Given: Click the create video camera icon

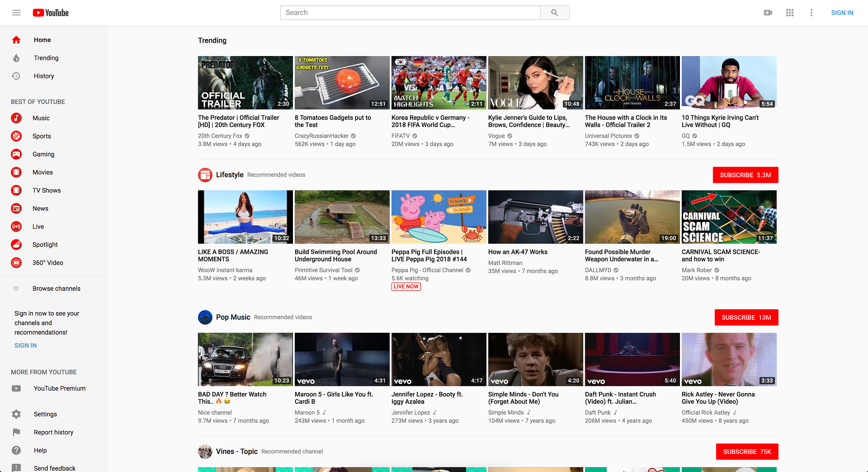Looking at the screenshot, I should point(768,13).
